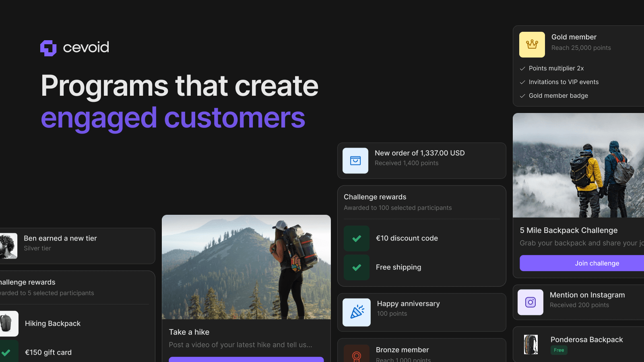Click the Ponderosa Backpack product icon
Viewport: 644px width, 362px height.
(530, 344)
